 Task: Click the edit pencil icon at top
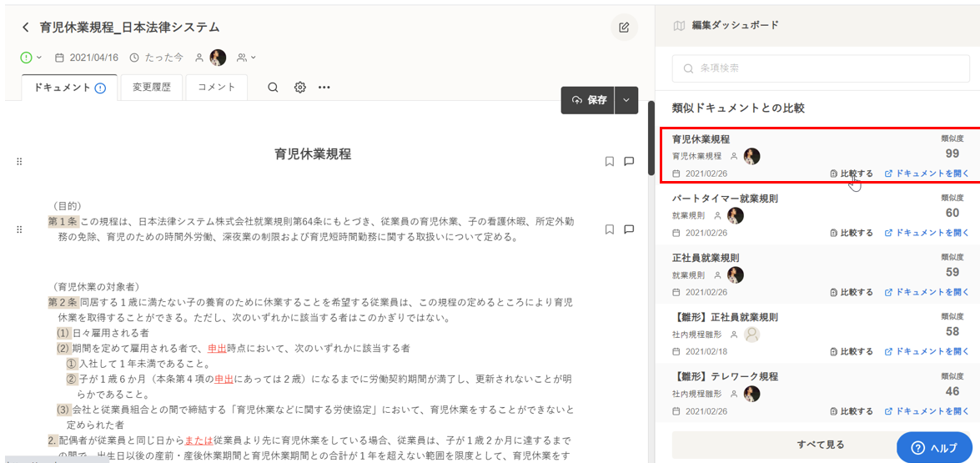[x=623, y=28]
